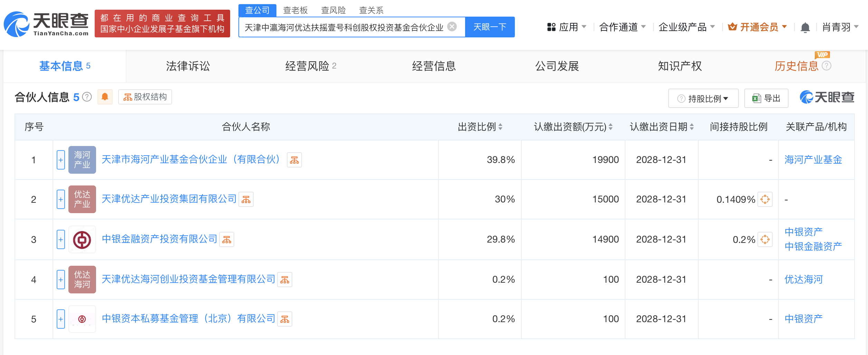Open equity structure icon for 中银资本私募基金管理
Viewport: 868px width, 355px height.
(285, 319)
